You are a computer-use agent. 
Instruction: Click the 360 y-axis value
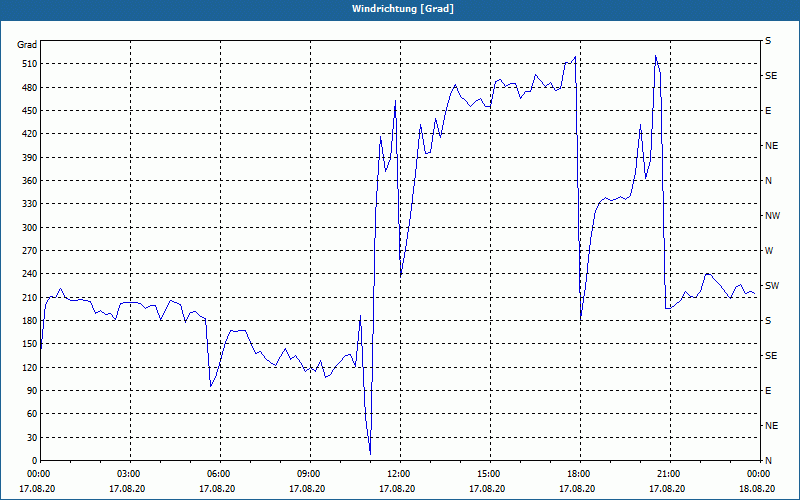coord(28,181)
